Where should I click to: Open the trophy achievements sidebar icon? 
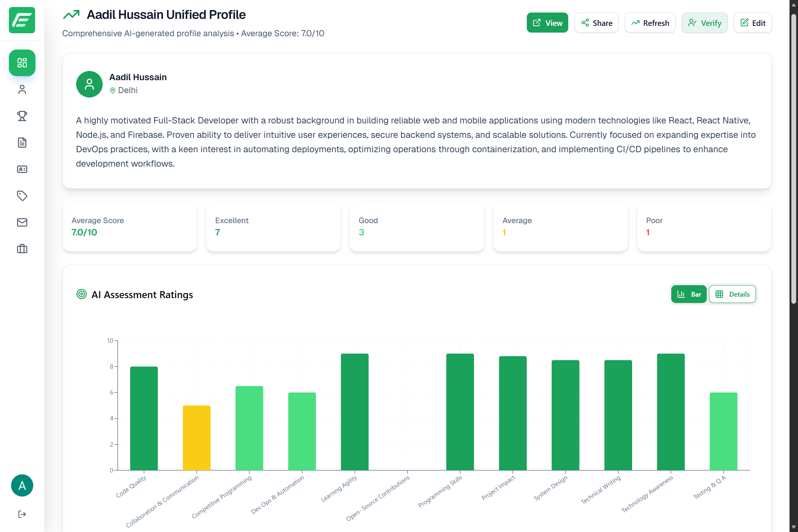[x=22, y=116]
